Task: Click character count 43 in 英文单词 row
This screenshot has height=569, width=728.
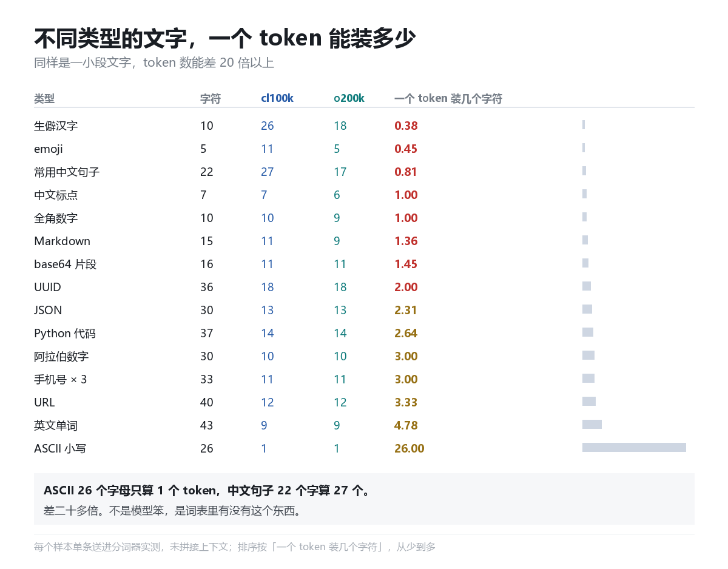Action: [x=207, y=426]
